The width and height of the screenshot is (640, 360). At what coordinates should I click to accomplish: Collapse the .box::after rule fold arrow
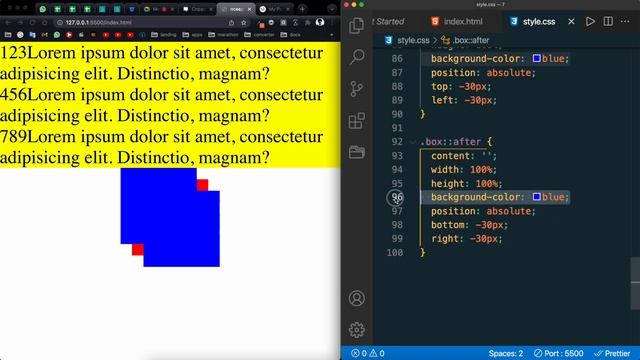click(413, 142)
